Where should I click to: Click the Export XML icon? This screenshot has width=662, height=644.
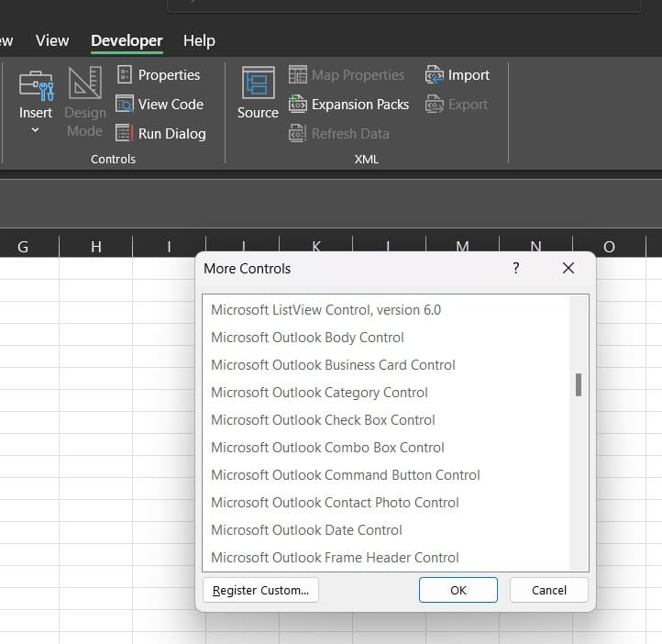coord(434,104)
